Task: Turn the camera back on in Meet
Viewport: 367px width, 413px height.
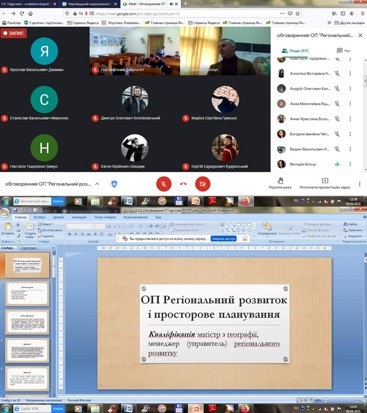Action: point(203,184)
